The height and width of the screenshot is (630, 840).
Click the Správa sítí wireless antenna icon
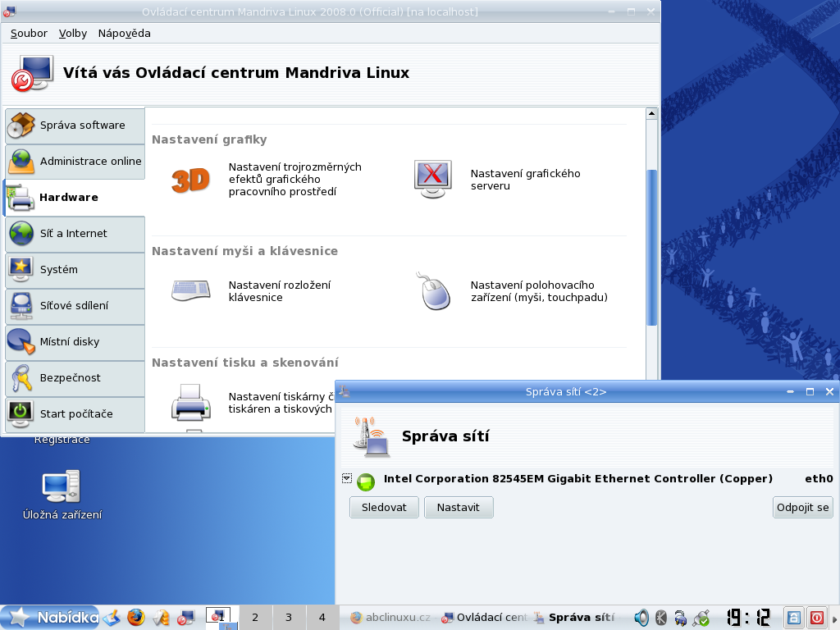[372, 436]
